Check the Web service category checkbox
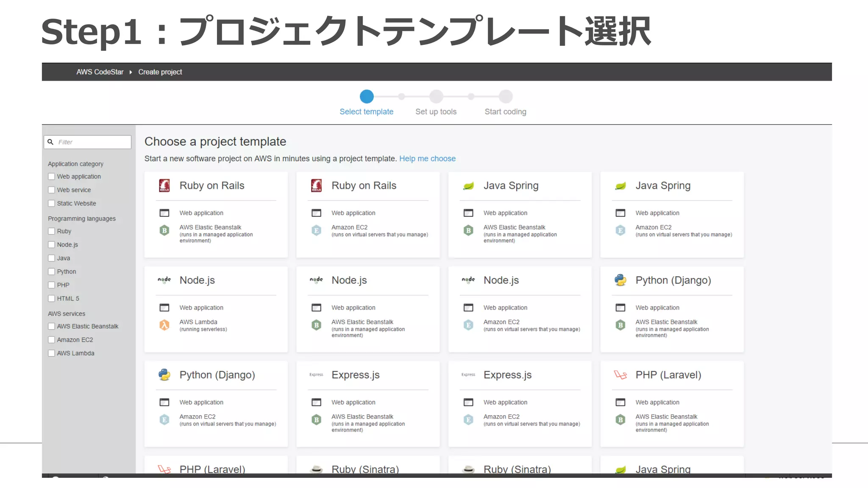The image size is (868, 488). pyautogui.click(x=51, y=190)
